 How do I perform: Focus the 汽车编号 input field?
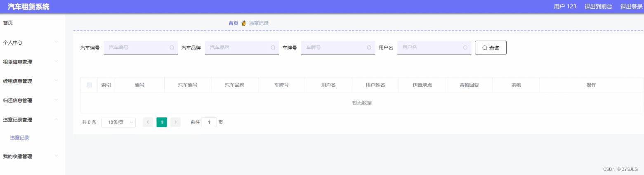pos(141,47)
